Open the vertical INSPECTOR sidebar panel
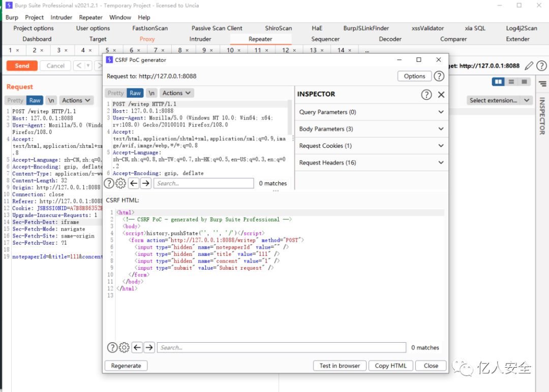This screenshot has width=549, height=392. pyautogui.click(x=542, y=116)
